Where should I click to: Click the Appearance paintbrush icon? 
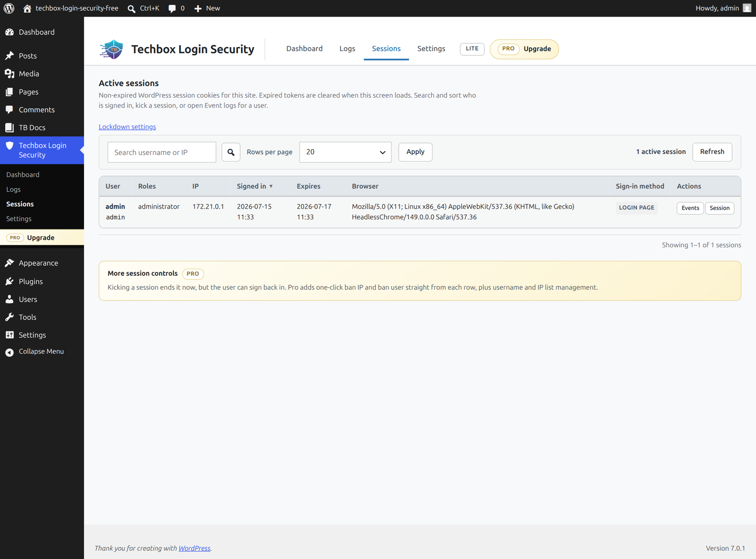point(9,263)
